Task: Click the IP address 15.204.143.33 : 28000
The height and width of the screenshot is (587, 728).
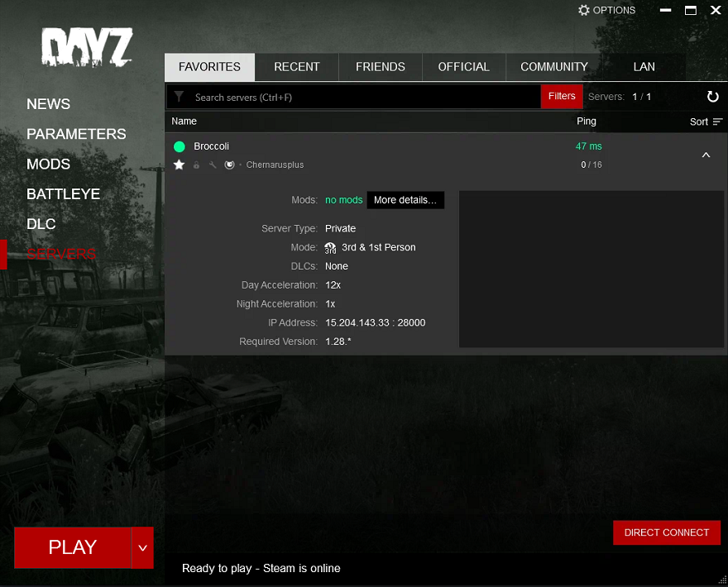Action: (x=375, y=322)
